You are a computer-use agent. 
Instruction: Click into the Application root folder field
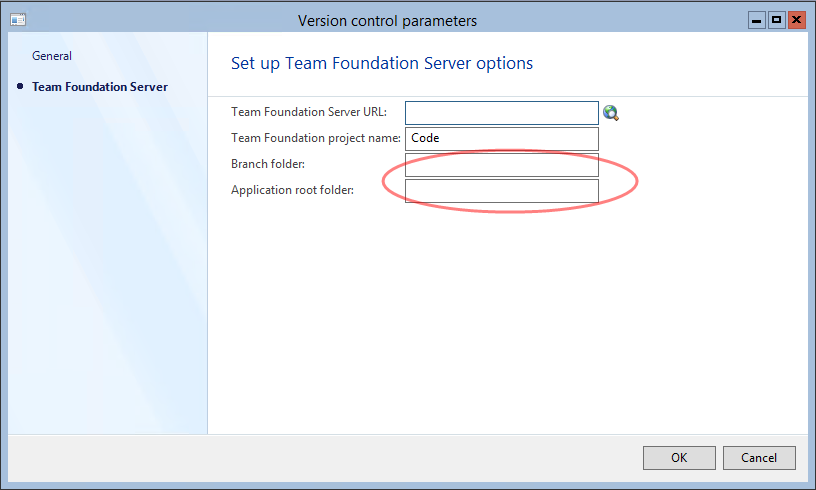tap(501, 191)
